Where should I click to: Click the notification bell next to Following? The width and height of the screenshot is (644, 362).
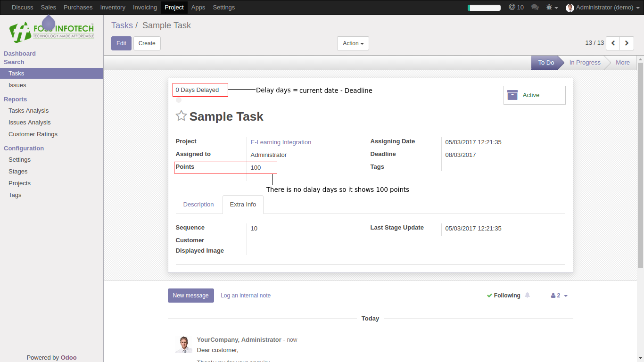point(527,295)
